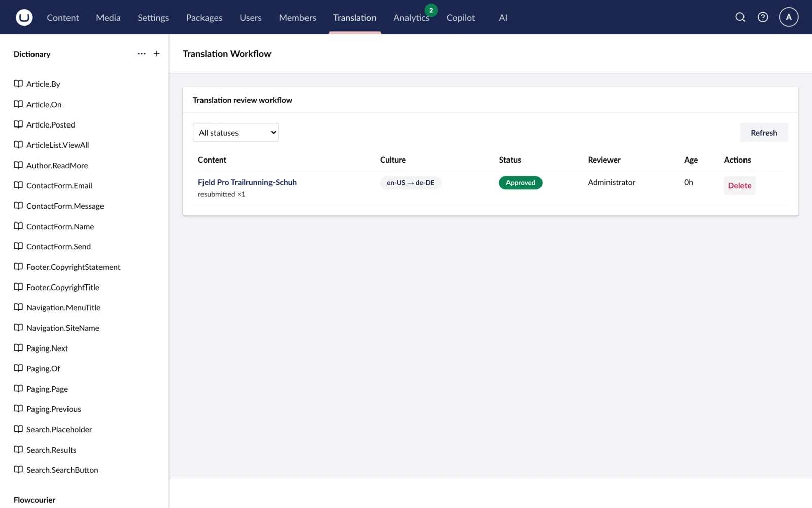Click book icon beside Paging.Page
The height and width of the screenshot is (508, 812).
click(18, 389)
